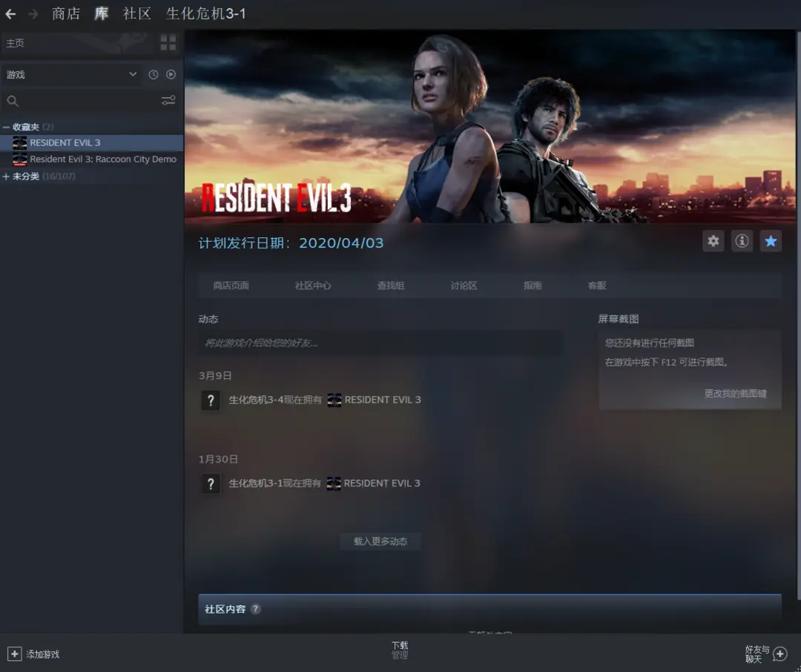Click the friends chat plus icon

(x=780, y=653)
